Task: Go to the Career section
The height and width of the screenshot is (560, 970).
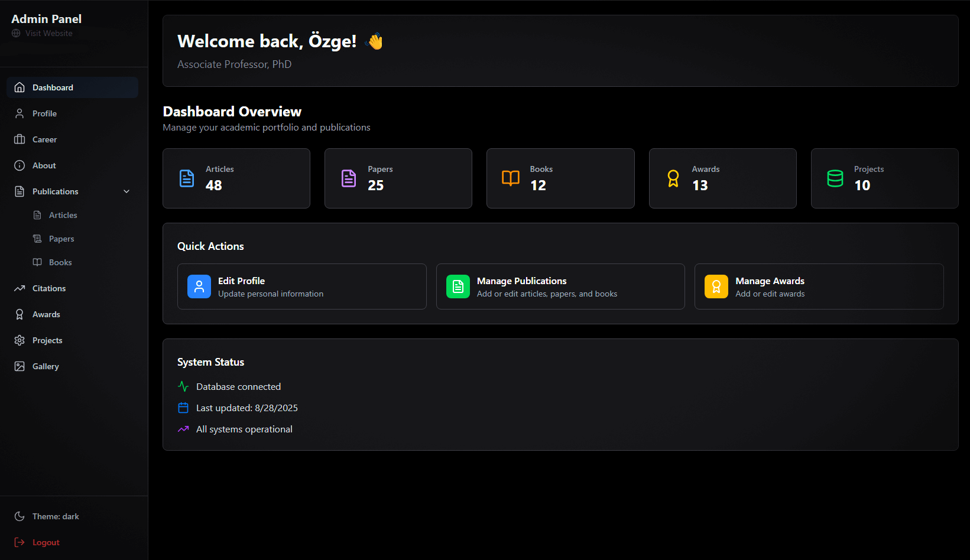Action: [x=73, y=139]
